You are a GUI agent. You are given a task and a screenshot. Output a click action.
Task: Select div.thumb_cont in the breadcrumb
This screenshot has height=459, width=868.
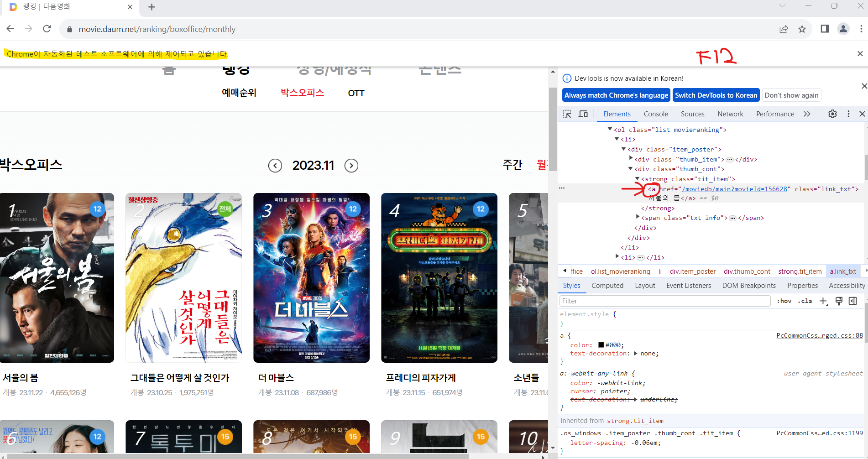pos(747,271)
